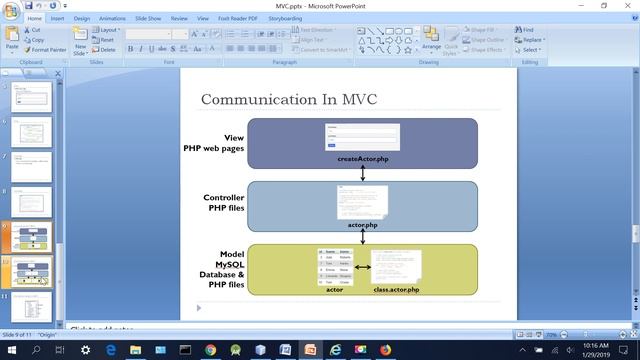Image resolution: width=640 pixels, height=360 pixels.
Task: Open Shape Fill color options
Action: pyautogui.click(x=479, y=30)
